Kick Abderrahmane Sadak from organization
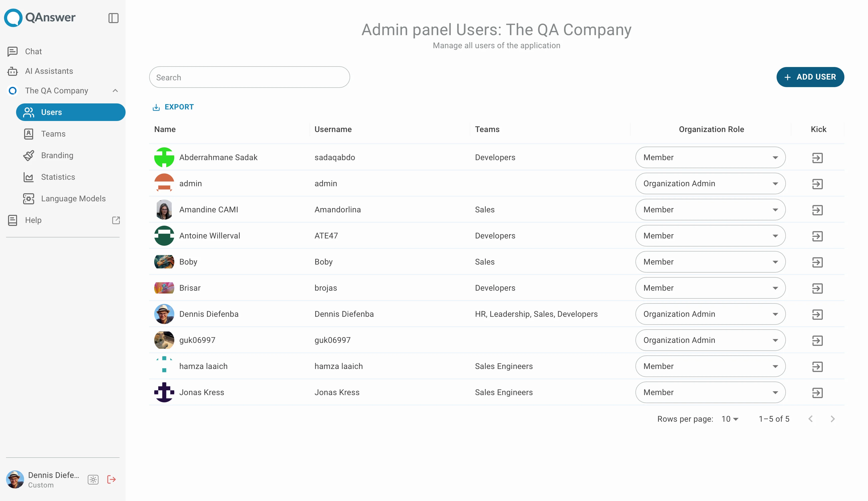The height and width of the screenshot is (501, 868). [x=817, y=158]
